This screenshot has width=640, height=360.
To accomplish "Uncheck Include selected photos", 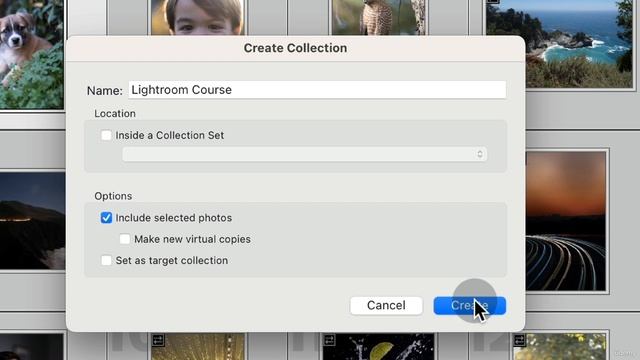I will [x=106, y=218].
